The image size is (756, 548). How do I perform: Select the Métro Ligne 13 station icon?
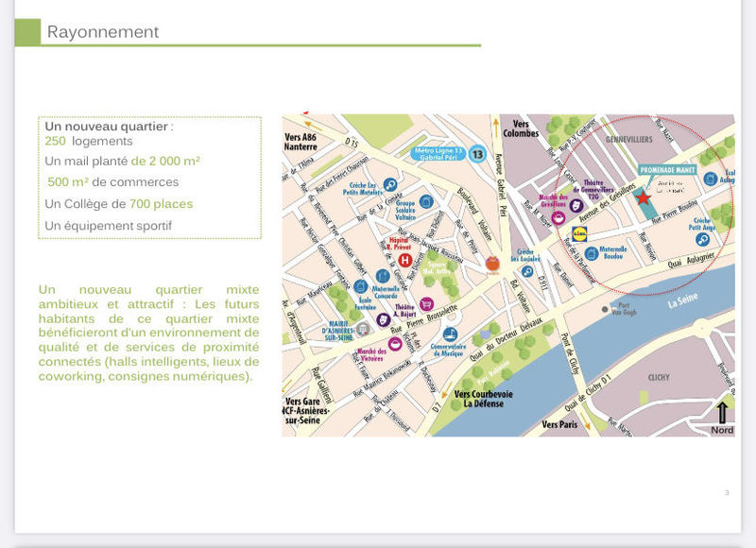pos(477,154)
